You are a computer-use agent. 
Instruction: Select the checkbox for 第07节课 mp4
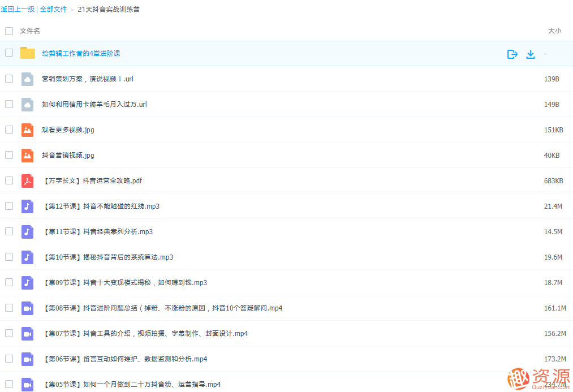pos(9,333)
